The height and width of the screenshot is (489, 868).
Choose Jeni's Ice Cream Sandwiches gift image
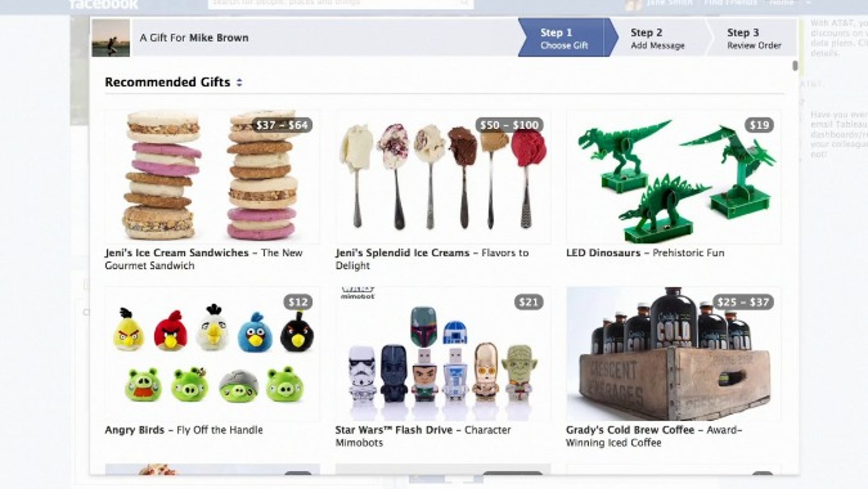tap(212, 177)
